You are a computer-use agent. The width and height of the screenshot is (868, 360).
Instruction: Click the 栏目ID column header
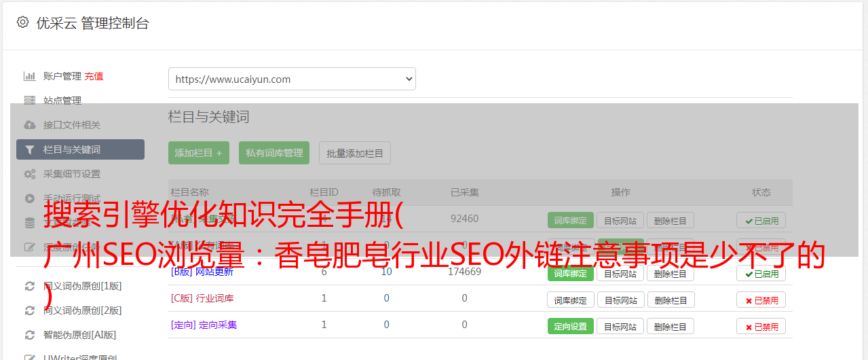click(x=324, y=192)
